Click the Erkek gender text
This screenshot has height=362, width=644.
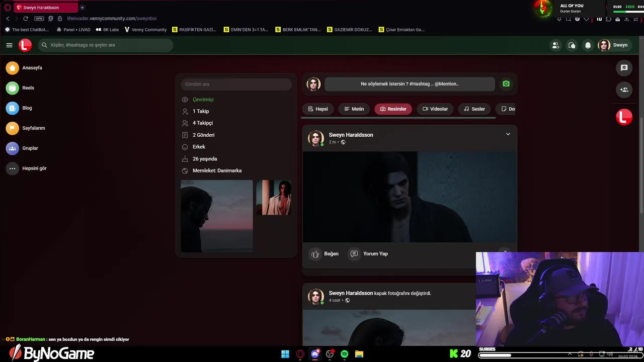click(199, 147)
